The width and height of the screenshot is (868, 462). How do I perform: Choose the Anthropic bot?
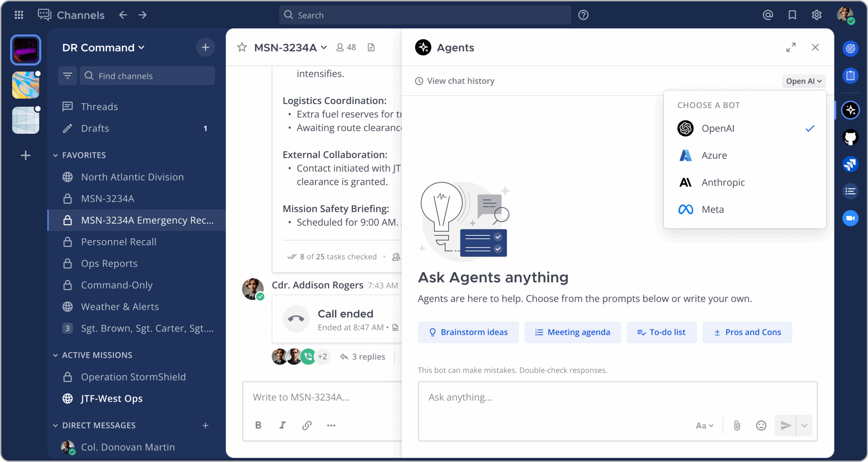pos(745,183)
